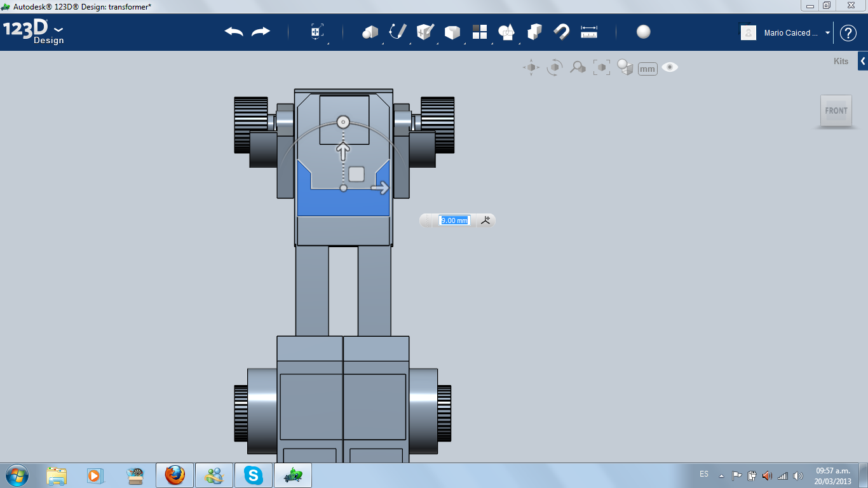868x488 pixels.
Task: Activate the Zoom navigation tool
Action: click(578, 67)
